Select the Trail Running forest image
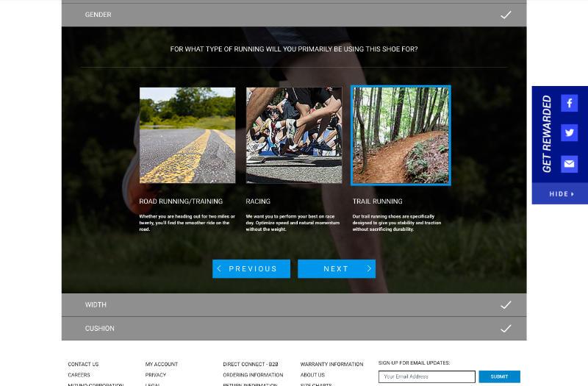 tap(401, 135)
